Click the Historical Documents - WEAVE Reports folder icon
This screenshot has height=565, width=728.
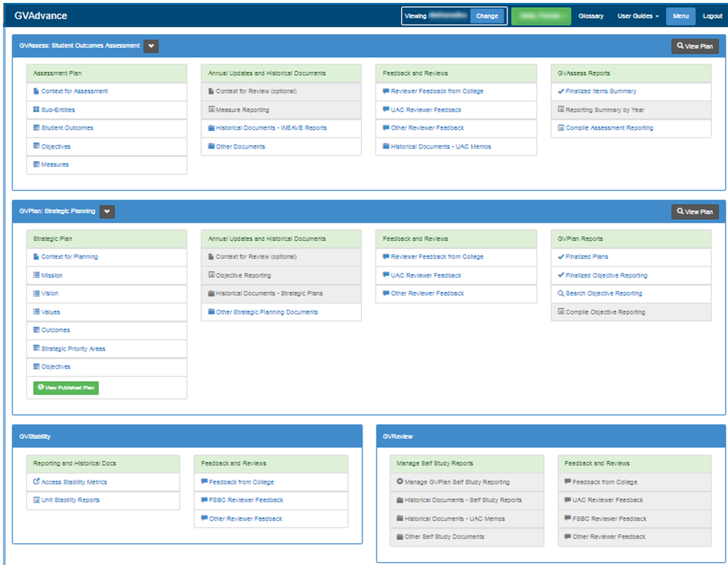coord(211,128)
